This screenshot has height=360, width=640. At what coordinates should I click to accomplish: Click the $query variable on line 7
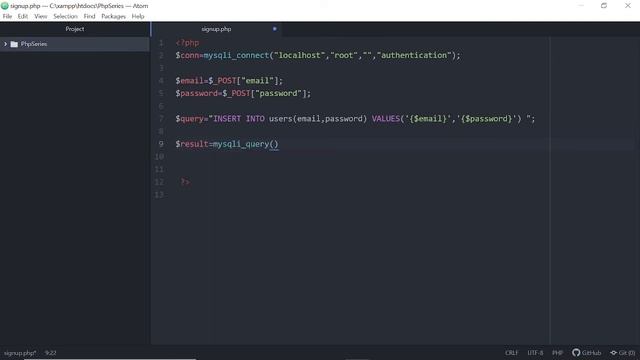coord(189,119)
